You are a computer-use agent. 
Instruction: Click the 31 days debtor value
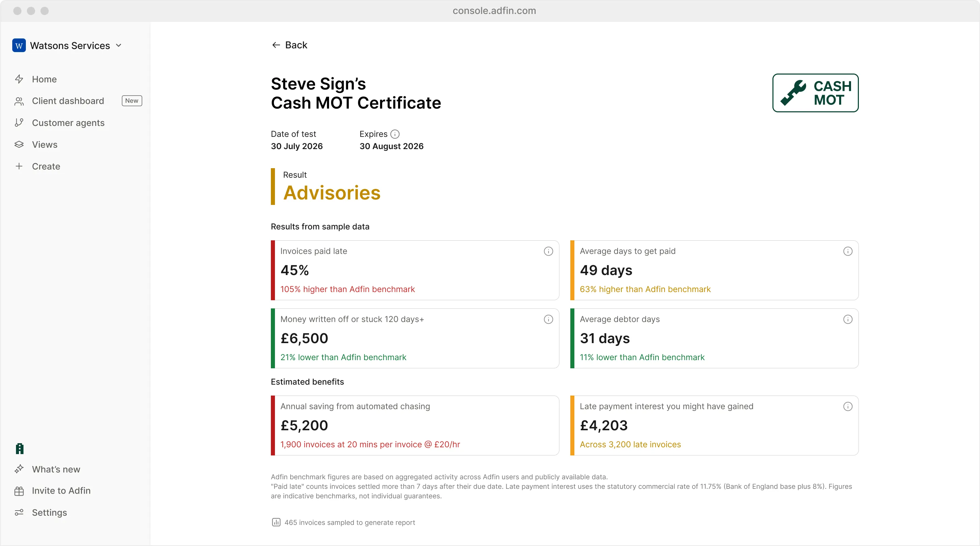605,338
